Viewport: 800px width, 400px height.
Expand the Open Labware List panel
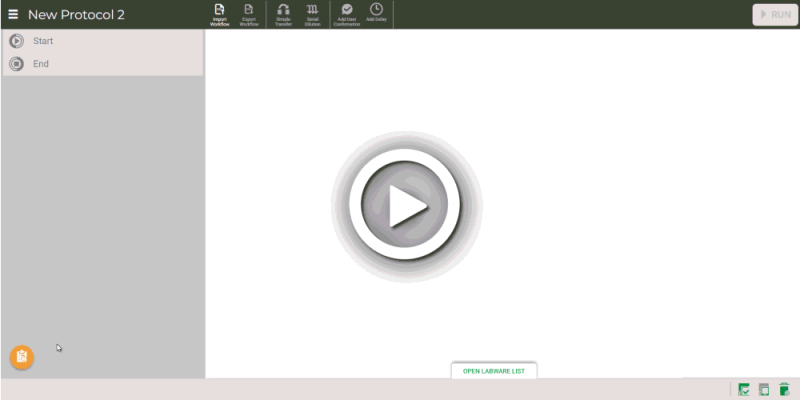pyautogui.click(x=494, y=371)
